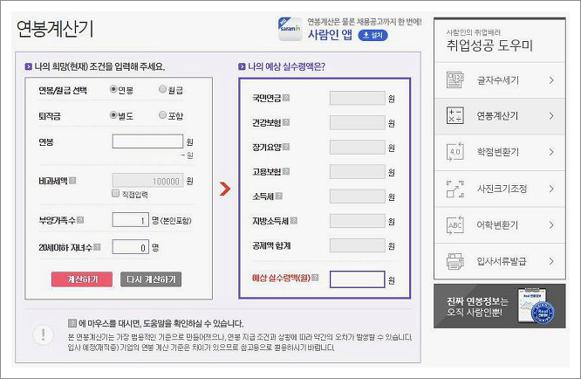Open the 사진크기조정 menu item
581x379 pixels.
(500, 189)
